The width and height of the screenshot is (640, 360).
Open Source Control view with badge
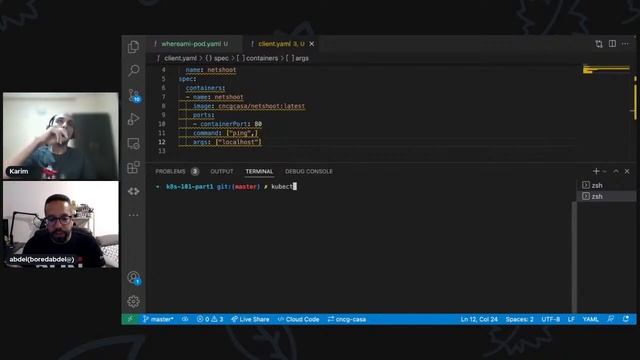pos(134,96)
